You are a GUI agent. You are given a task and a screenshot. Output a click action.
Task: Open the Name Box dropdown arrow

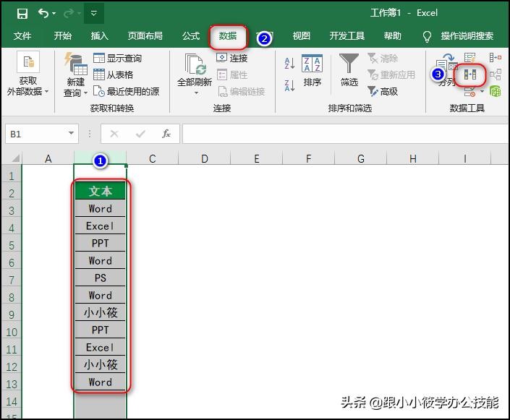71,134
